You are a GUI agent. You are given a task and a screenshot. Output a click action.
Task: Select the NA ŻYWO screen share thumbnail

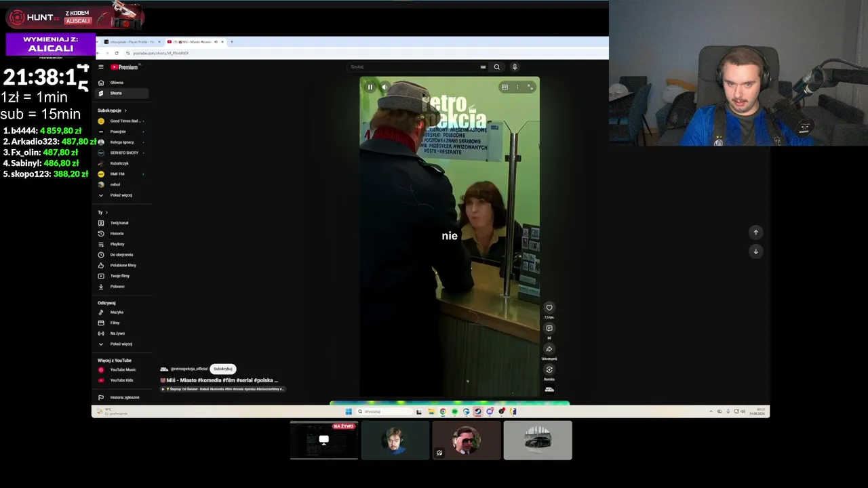click(324, 440)
